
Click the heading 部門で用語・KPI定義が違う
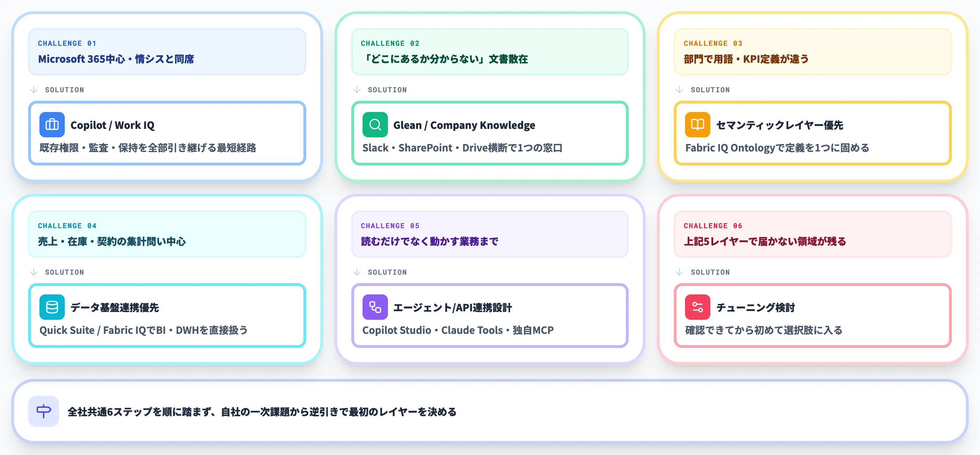click(746, 59)
